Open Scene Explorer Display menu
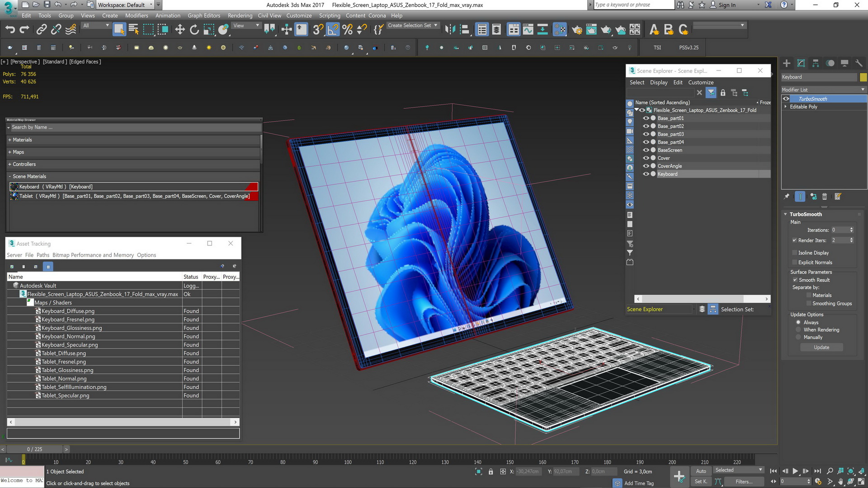Viewport: 868px width, 488px height. pos(659,83)
